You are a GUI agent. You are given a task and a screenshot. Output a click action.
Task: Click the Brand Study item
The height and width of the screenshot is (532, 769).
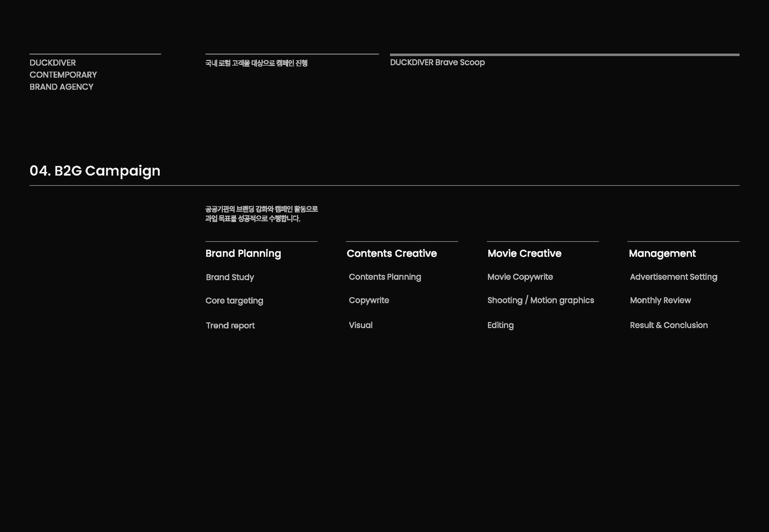(x=230, y=277)
